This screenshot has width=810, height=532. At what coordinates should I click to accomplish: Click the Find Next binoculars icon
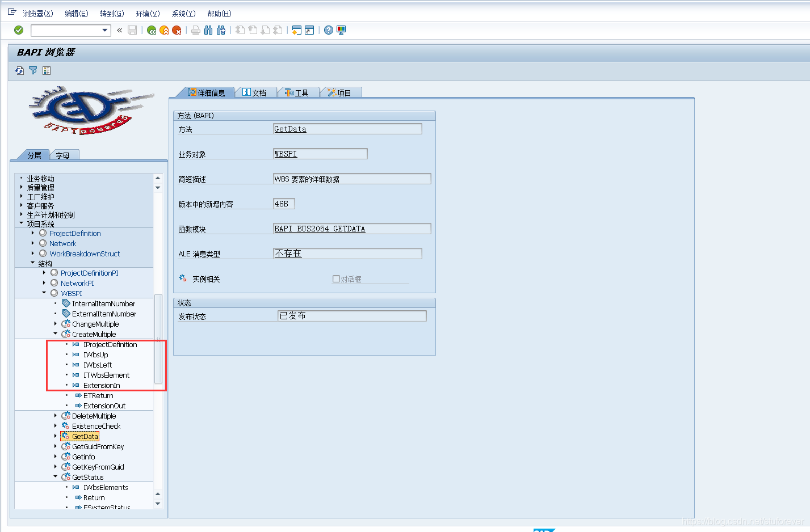point(221,30)
